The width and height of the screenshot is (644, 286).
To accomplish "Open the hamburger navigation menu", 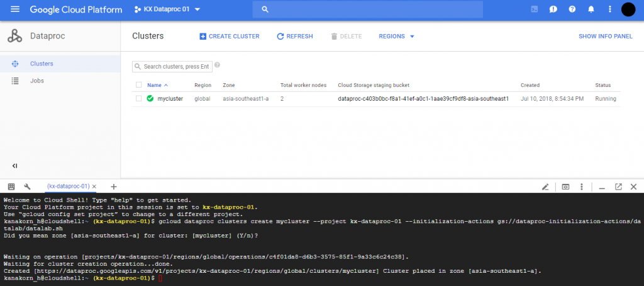I will coord(15,9).
